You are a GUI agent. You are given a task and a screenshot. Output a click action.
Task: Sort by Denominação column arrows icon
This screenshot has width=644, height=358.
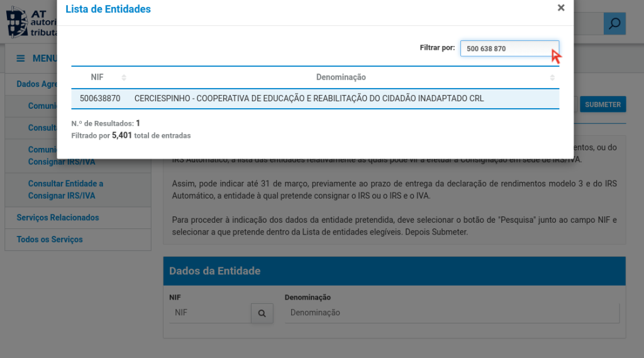(x=552, y=77)
